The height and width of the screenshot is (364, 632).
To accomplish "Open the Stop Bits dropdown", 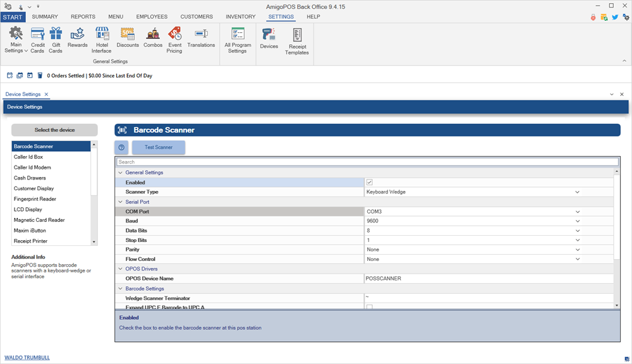I will (577, 240).
